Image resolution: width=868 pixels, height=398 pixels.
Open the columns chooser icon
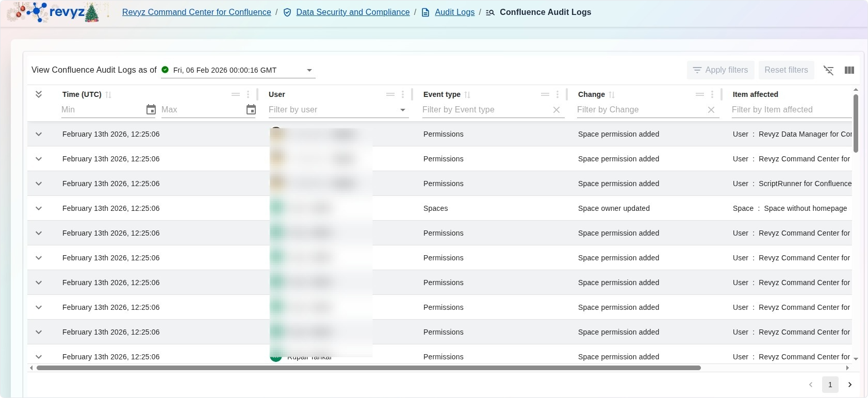pyautogui.click(x=849, y=70)
